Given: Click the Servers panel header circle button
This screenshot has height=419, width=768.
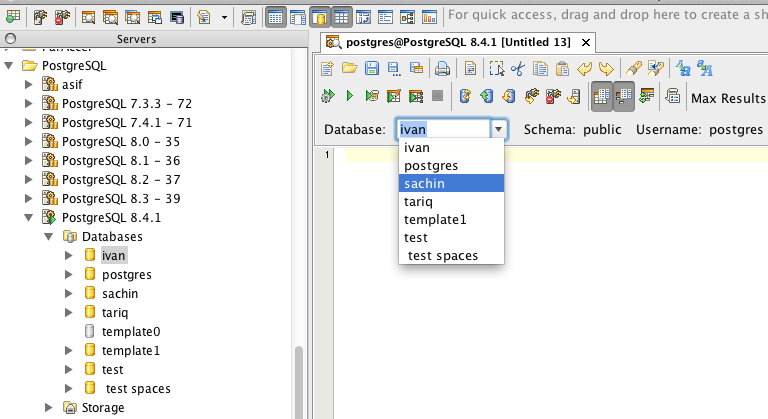Looking at the screenshot, I should [x=10, y=38].
